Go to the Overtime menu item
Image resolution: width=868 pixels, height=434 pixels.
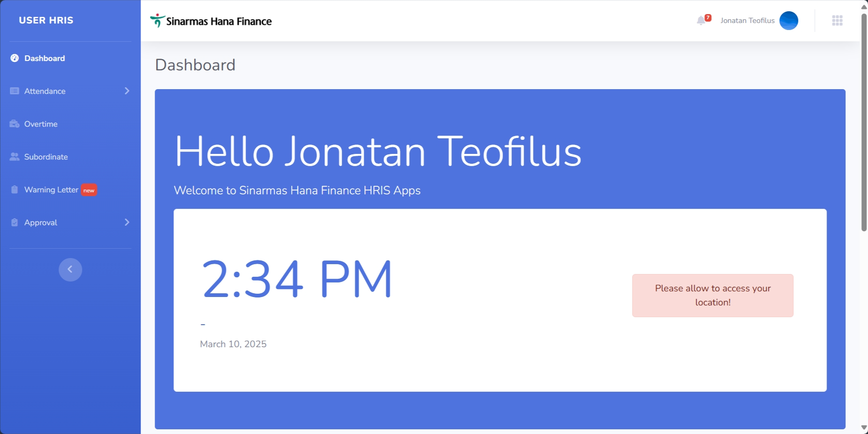click(41, 124)
